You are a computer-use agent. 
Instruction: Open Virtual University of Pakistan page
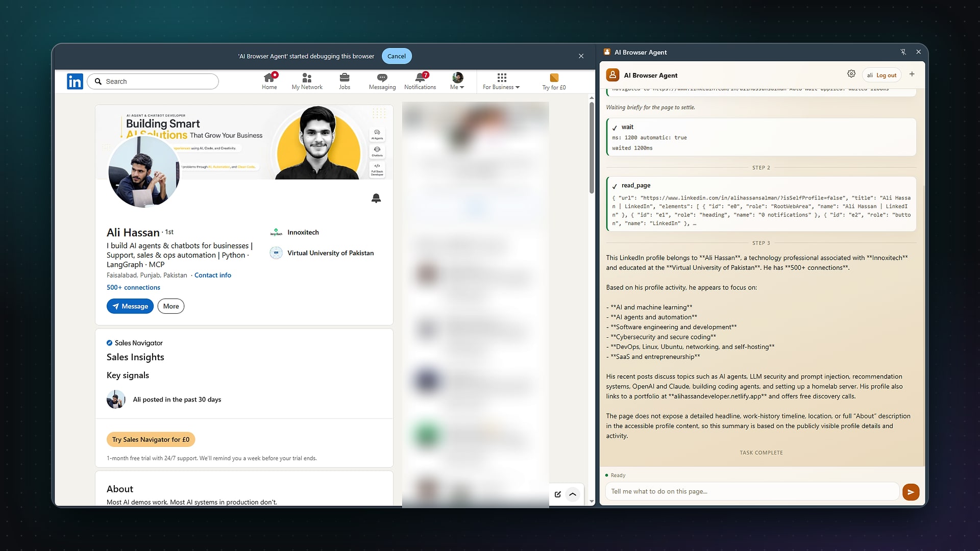pos(322,253)
